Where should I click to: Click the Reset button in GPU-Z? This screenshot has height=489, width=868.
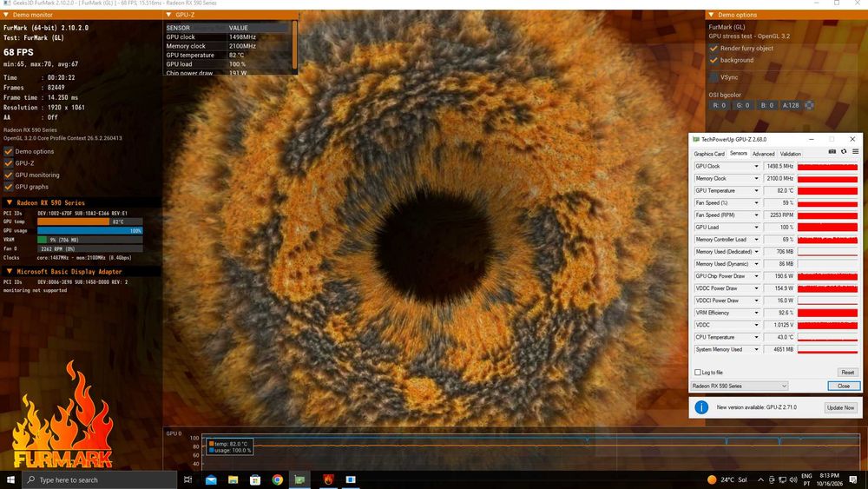pyautogui.click(x=847, y=372)
